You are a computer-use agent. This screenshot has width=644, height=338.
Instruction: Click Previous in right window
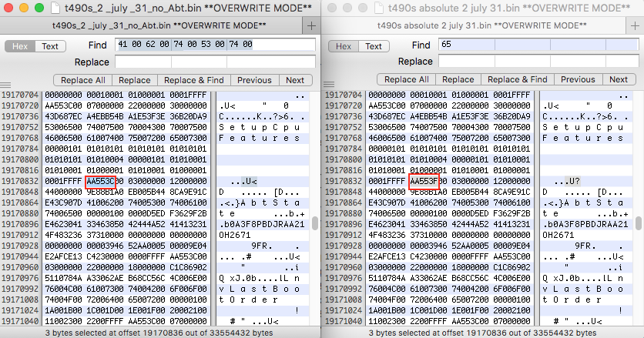(x=578, y=79)
